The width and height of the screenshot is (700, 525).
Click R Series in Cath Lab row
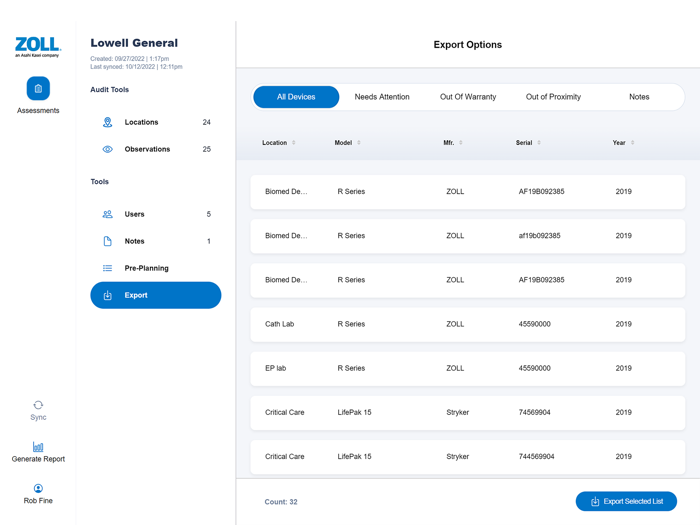click(351, 324)
